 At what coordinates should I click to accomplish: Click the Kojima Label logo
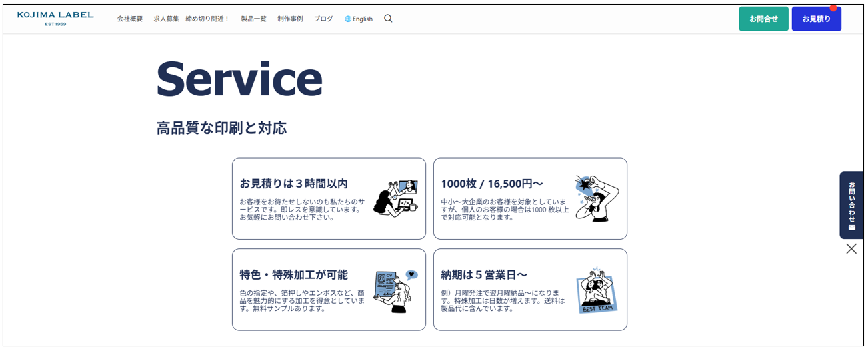pos(55,18)
